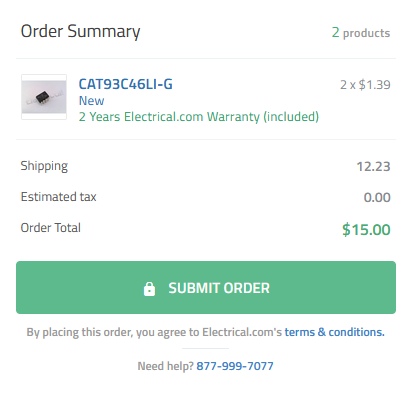Click the 12.23 shipping amount
Image resolution: width=417 pixels, height=406 pixels.
coord(373,166)
